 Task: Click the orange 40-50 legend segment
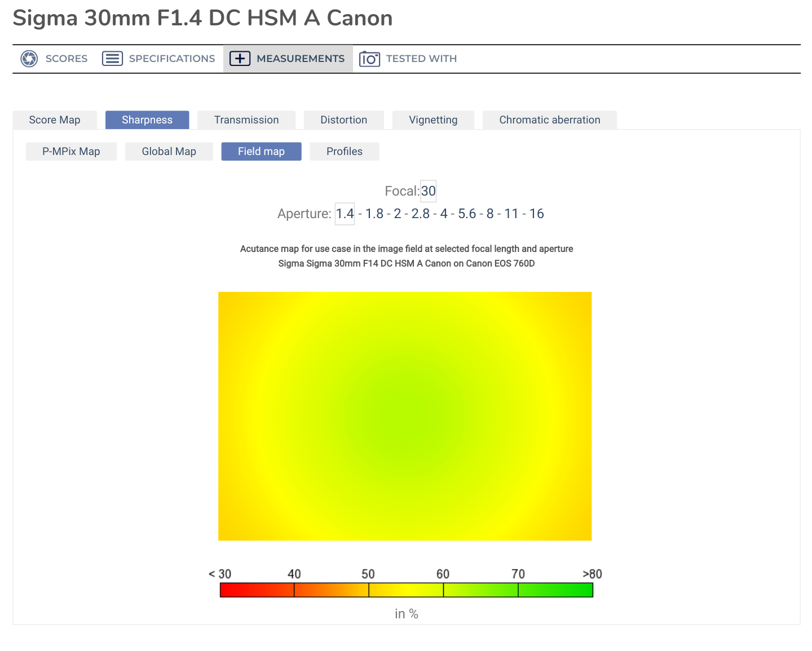[x=332, y=590]
